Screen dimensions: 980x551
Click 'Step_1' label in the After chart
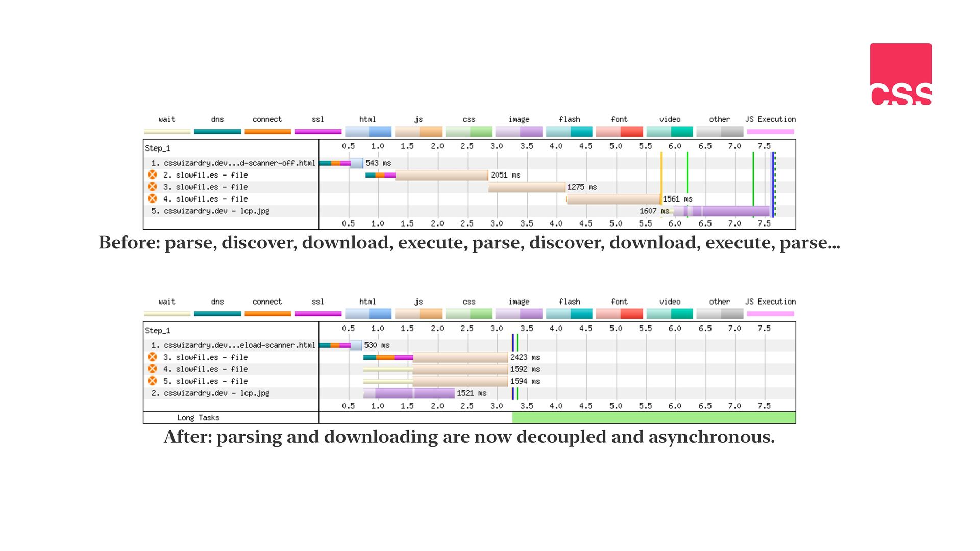click(x=158, y=331)
